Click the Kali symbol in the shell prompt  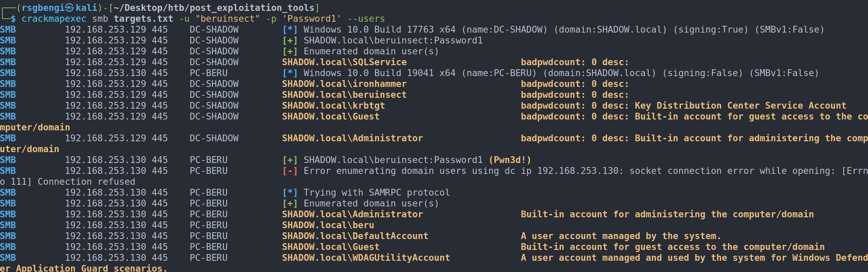tap(69, 7)
